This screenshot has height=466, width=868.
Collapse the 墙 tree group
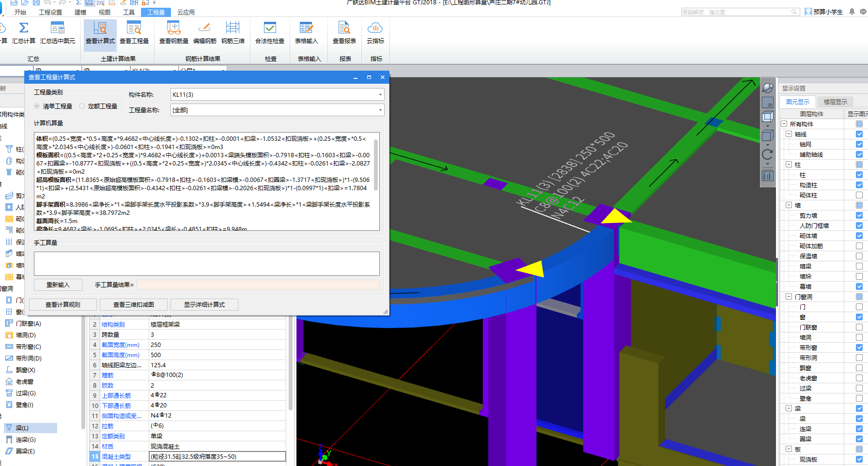[789, 205]
